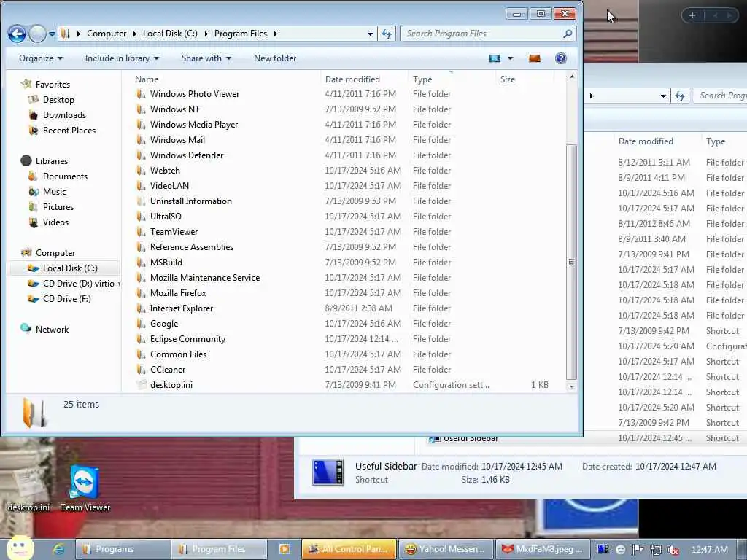Select Favorites in navigation pane
The image size is (747, 560).
tap(53, 85)
